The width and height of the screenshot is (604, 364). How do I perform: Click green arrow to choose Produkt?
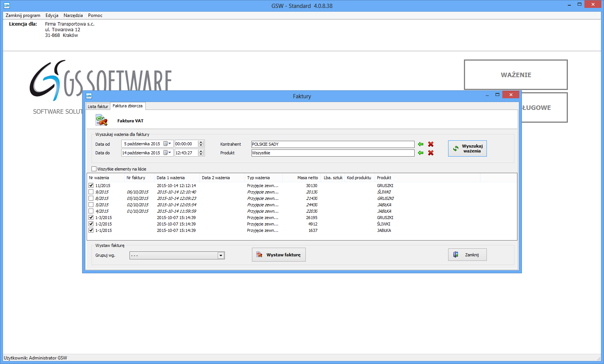click(x=421, y=153)
